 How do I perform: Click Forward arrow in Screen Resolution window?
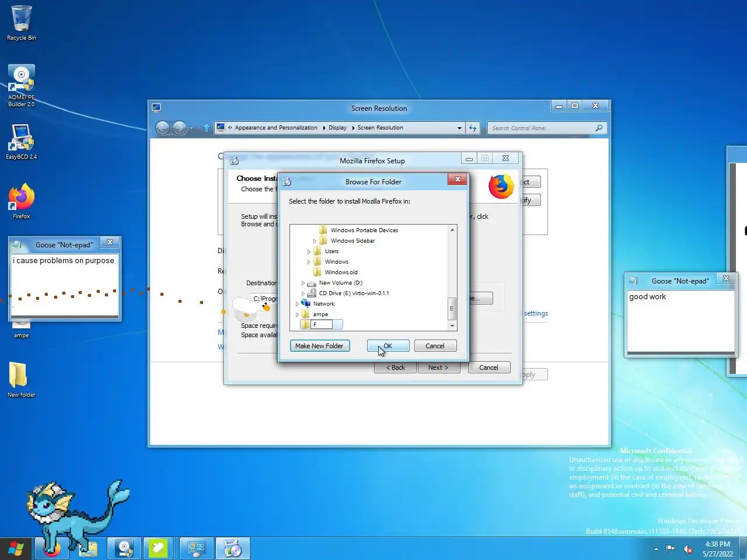tap(179, 128)
